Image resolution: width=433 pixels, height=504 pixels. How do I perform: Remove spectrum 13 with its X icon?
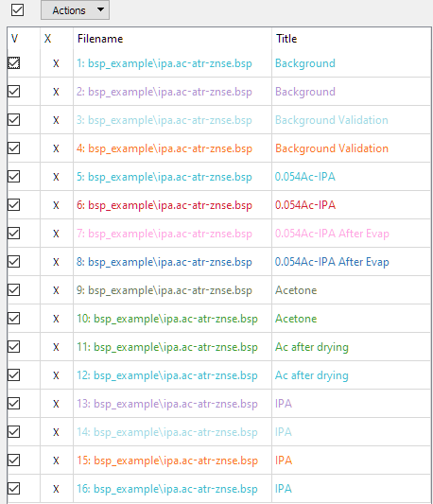pos(56,404)
